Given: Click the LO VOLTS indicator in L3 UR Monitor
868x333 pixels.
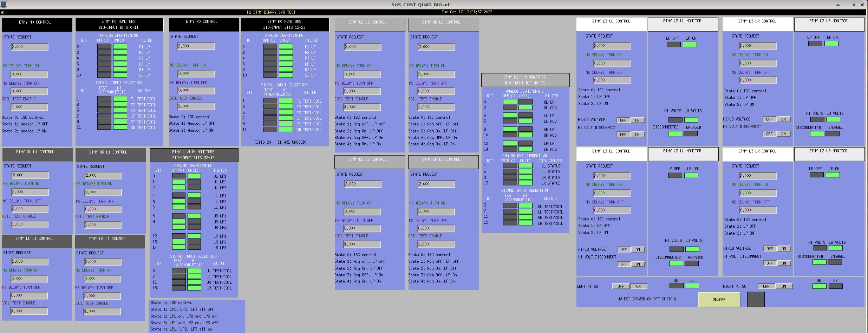Looking at the screenshot, I should pyautogui.click(x=833, y=120).
